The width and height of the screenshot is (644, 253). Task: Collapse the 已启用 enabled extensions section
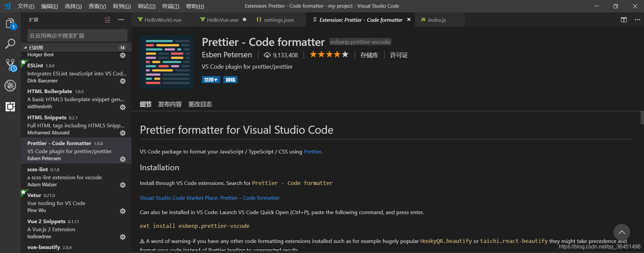25,48
